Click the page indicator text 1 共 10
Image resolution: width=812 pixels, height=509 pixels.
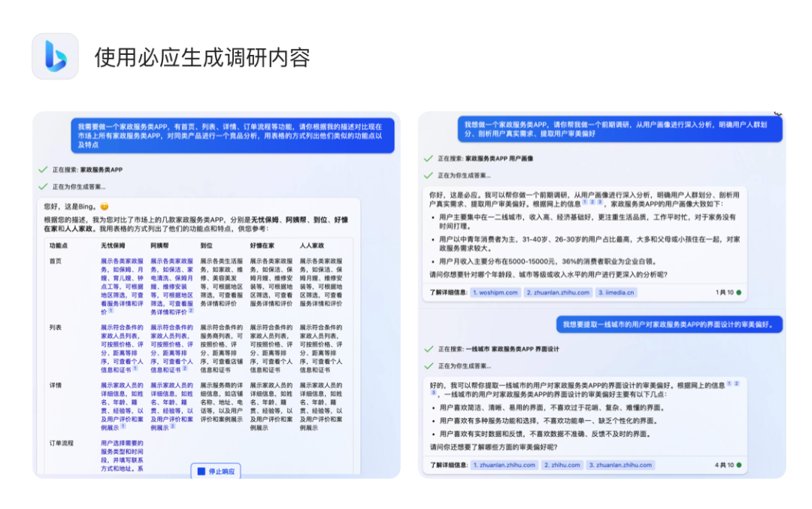(724, 292)
